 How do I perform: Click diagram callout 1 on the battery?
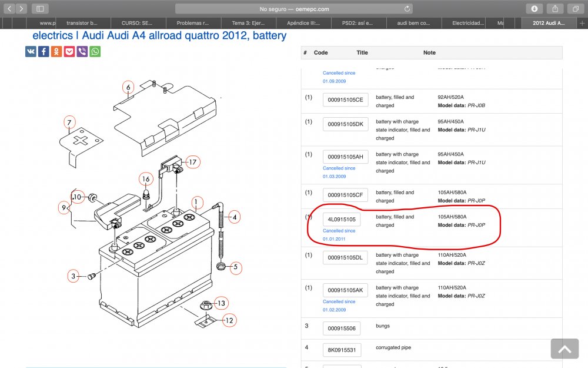196,203
